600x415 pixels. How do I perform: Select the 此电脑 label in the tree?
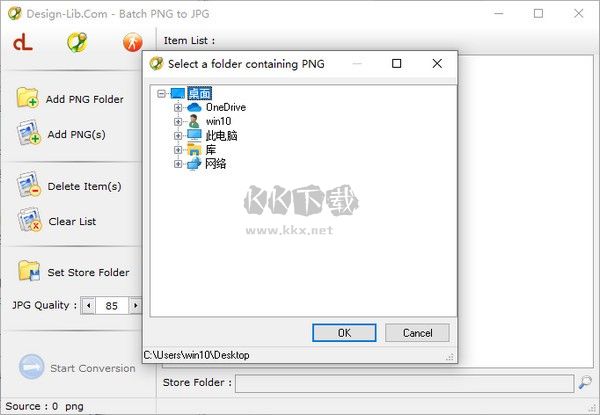pos(222,135)
